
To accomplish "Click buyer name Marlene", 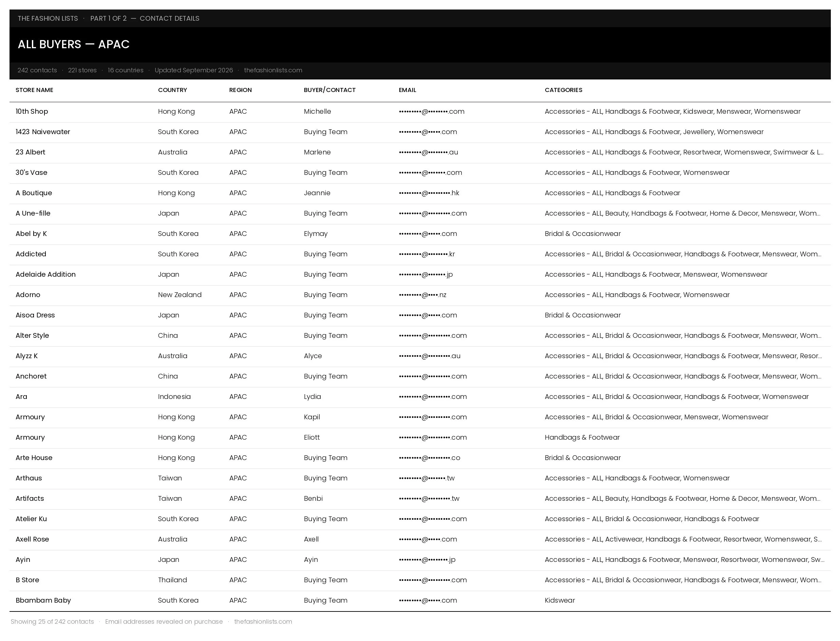I will (x=317, y=152).
